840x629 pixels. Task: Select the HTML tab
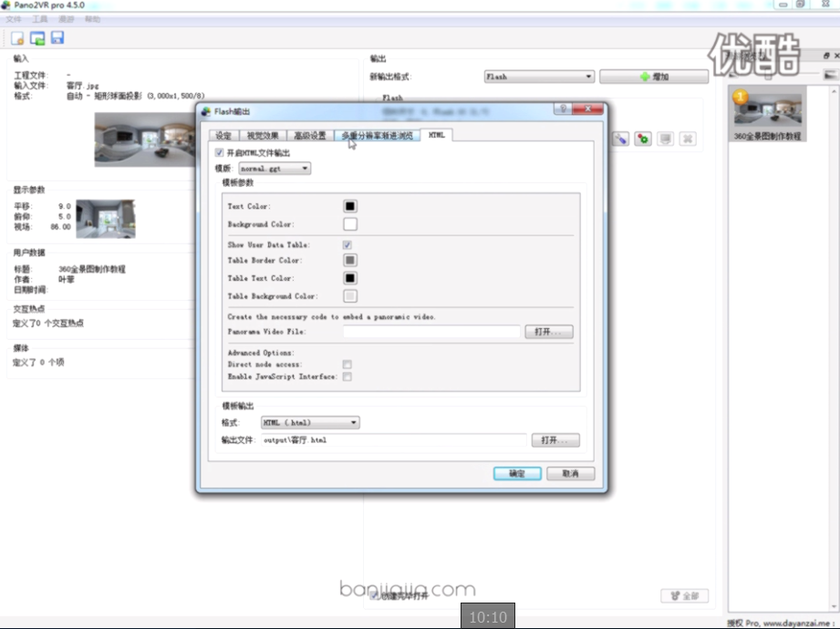(437, 135)
